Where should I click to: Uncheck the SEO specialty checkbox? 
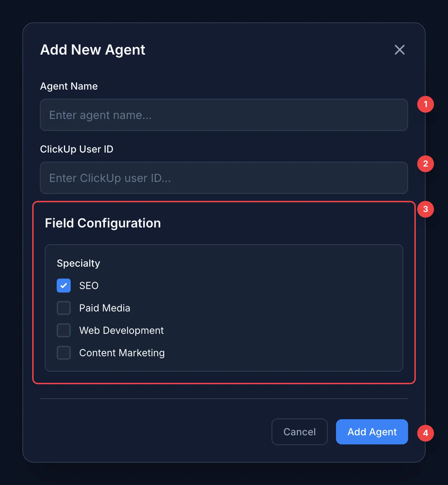pyautogui.click(x=63, y=286)
